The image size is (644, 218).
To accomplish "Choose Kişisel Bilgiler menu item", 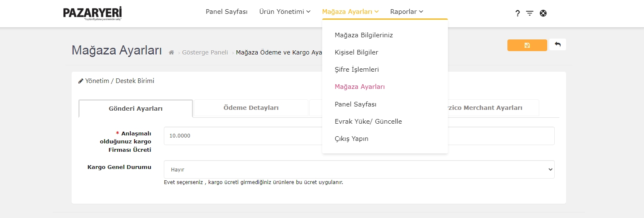I will [357, 52].
